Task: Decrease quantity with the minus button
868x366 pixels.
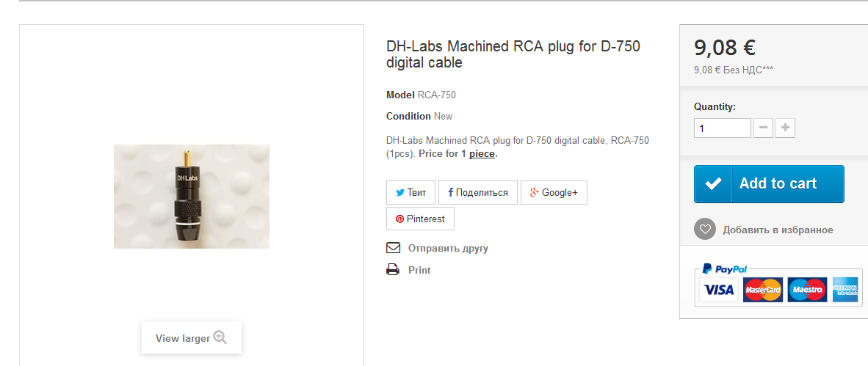Action: coord(764,128)
